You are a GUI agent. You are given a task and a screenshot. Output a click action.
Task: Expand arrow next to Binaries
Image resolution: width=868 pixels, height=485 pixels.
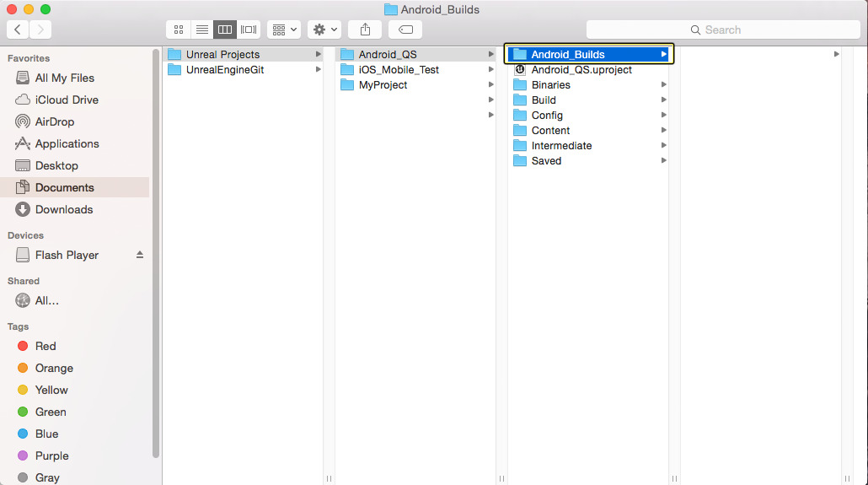coord(663,85)
